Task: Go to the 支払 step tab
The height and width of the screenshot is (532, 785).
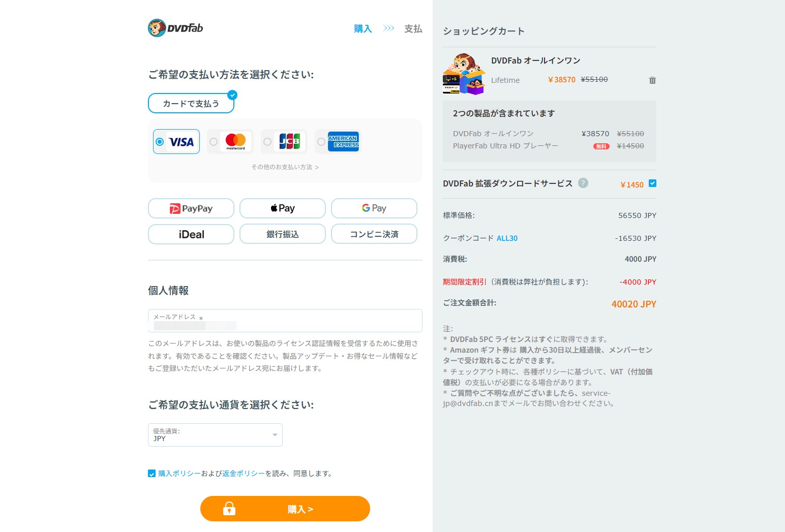Action: (x=413, y=28)
